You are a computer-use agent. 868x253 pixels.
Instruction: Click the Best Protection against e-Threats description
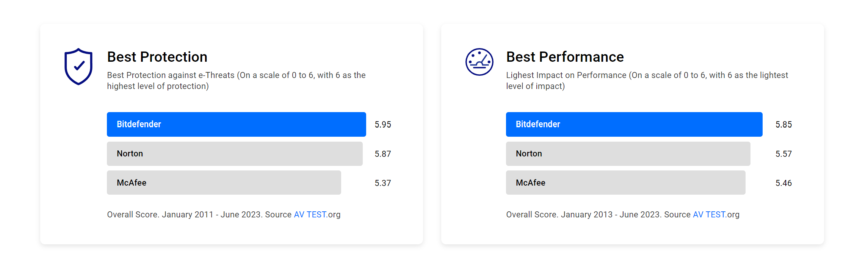coord(236,81)
